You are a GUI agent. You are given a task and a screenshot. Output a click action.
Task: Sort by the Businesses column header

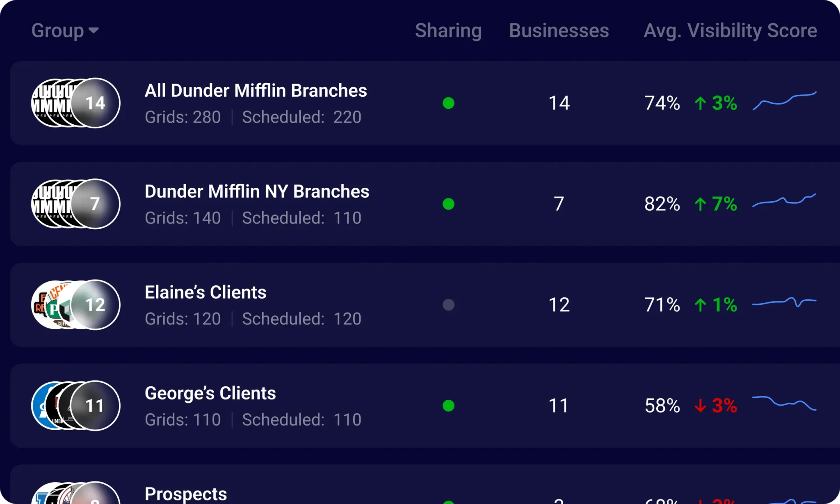click(x=559, y=30)
